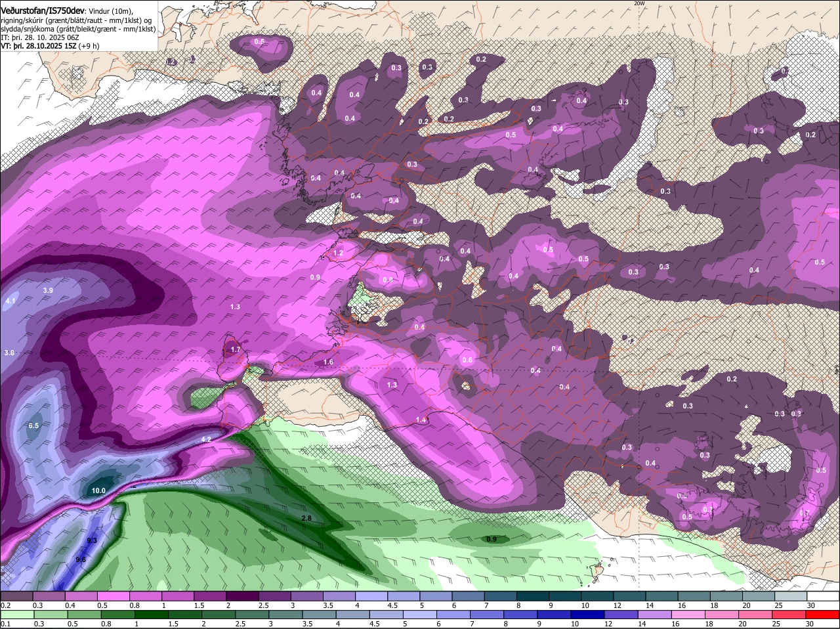Pick the dark teal swatch at 8 in the upper legend
The width and height of the screenshot is (840, 629).
(x=534, y=596)
